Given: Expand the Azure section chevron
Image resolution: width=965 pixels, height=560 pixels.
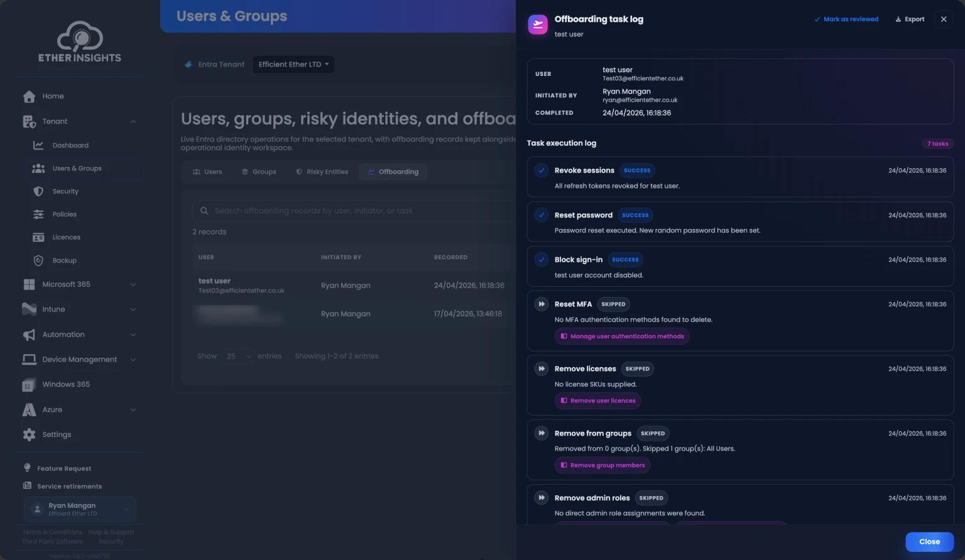Looking at the screenshot, I should pyautogui.click(x=133, y=410).
